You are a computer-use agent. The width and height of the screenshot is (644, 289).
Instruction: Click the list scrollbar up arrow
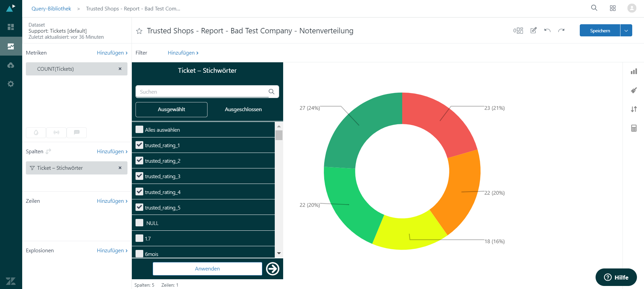pos(279,126)
